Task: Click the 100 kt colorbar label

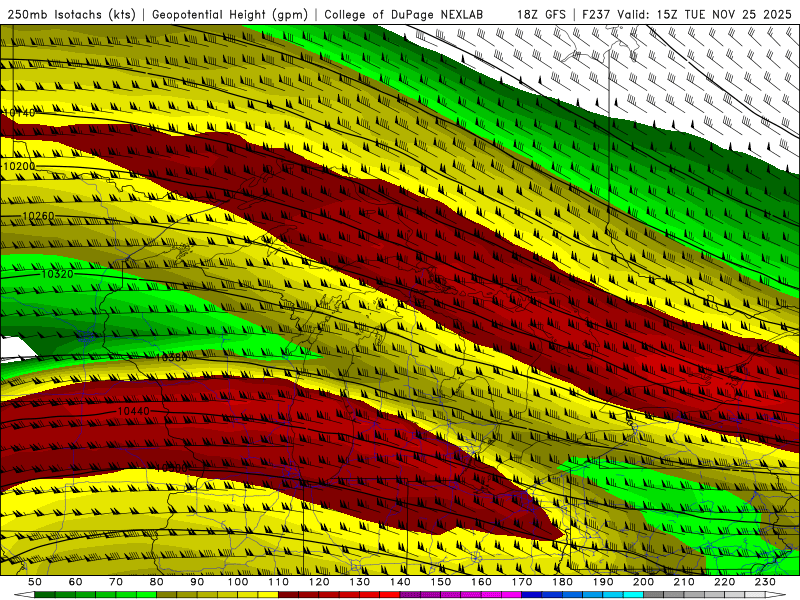Action: tap(238, 582)
